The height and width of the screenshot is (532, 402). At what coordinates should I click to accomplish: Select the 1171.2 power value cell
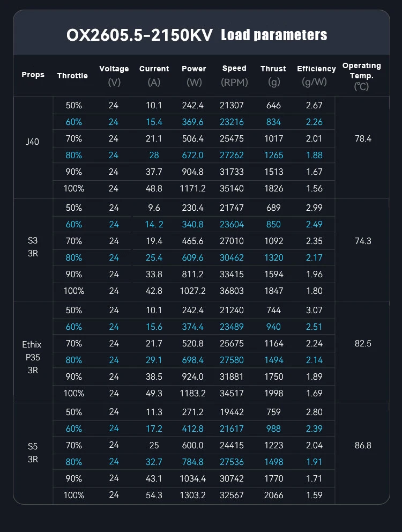click(x=193, y=188)
